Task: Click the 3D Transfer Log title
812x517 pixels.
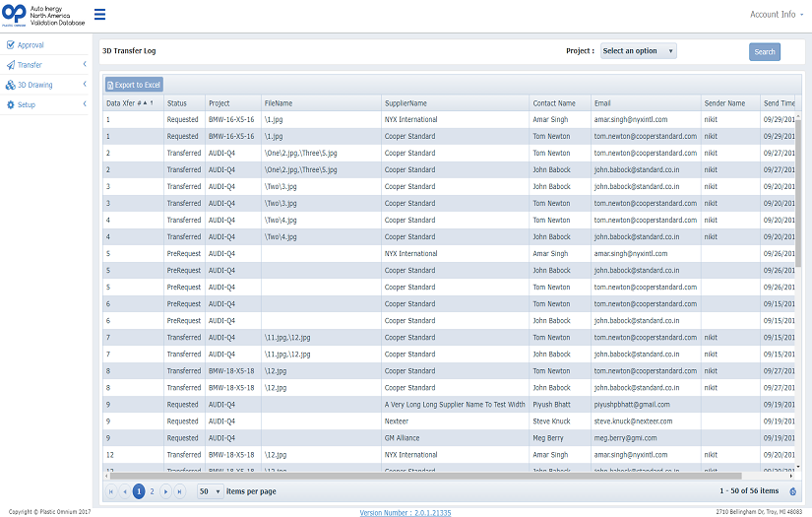Action: click(x=129, y=51)
